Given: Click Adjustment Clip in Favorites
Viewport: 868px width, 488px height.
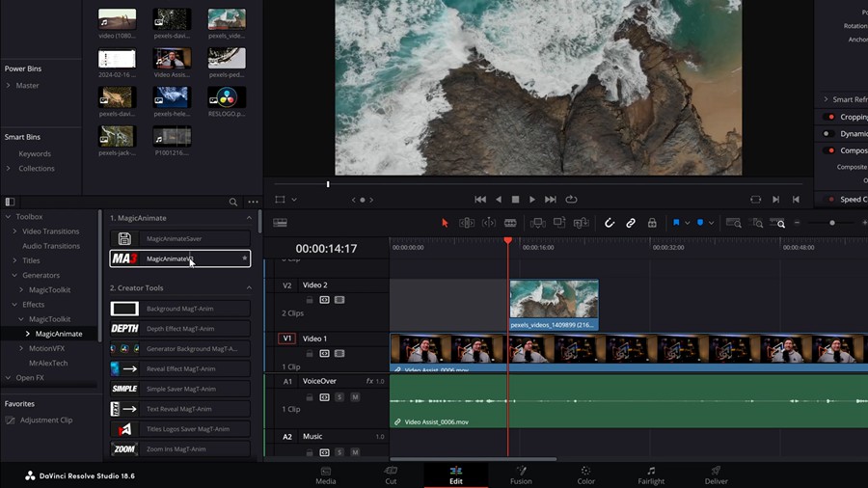Looking at the screenshot, I should [46, 420].
